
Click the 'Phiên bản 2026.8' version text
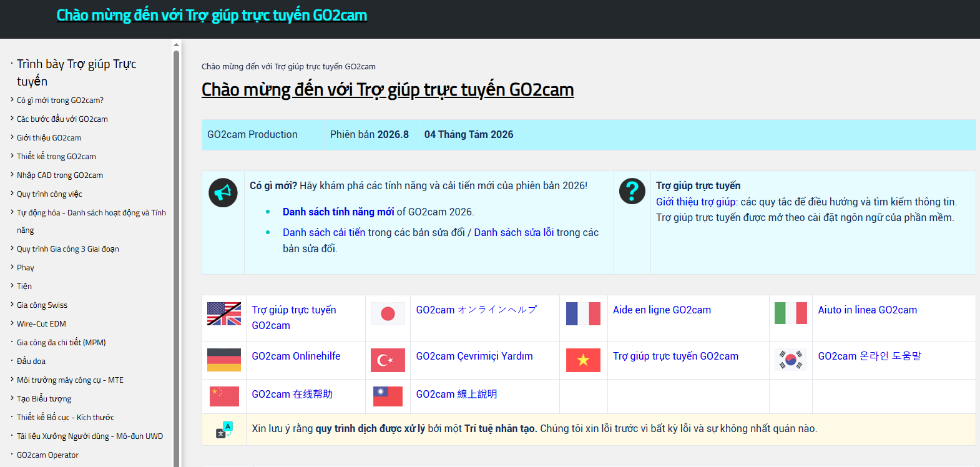[x=370, y=134]
